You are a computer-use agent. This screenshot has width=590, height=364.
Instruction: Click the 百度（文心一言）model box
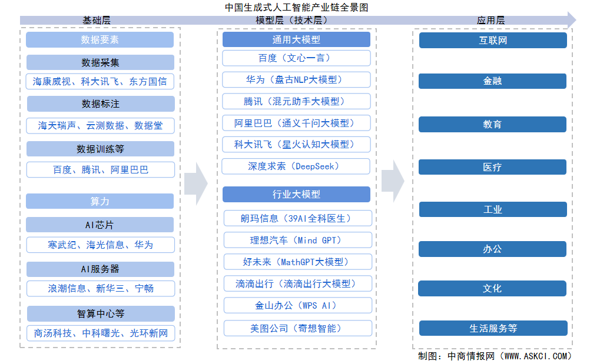296,58
